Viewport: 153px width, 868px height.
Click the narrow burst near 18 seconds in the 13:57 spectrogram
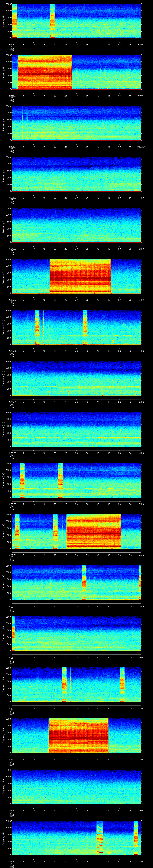[x=52, y=20]
